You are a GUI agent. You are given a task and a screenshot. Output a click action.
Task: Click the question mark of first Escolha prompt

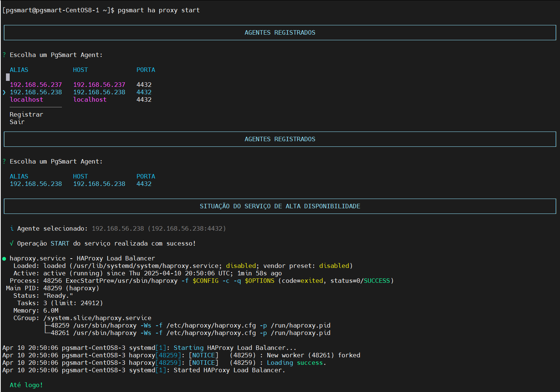[x=4, y=55]
